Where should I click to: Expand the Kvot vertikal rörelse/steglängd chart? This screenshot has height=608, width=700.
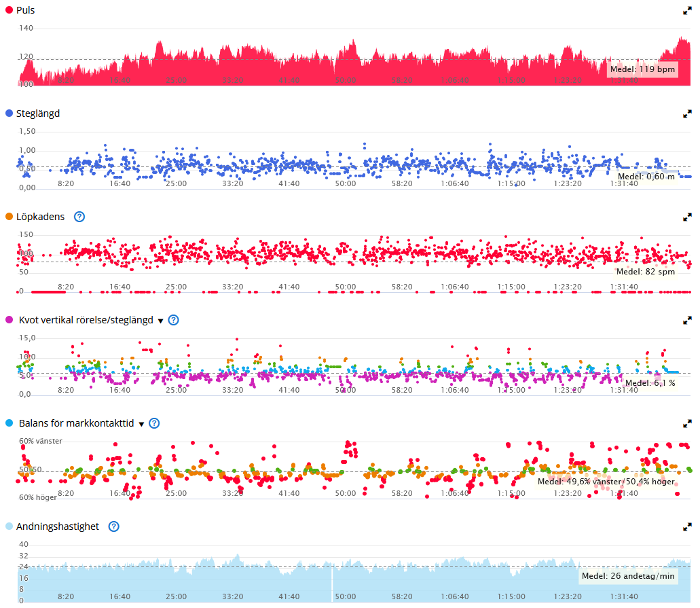[x=687, y=321]
